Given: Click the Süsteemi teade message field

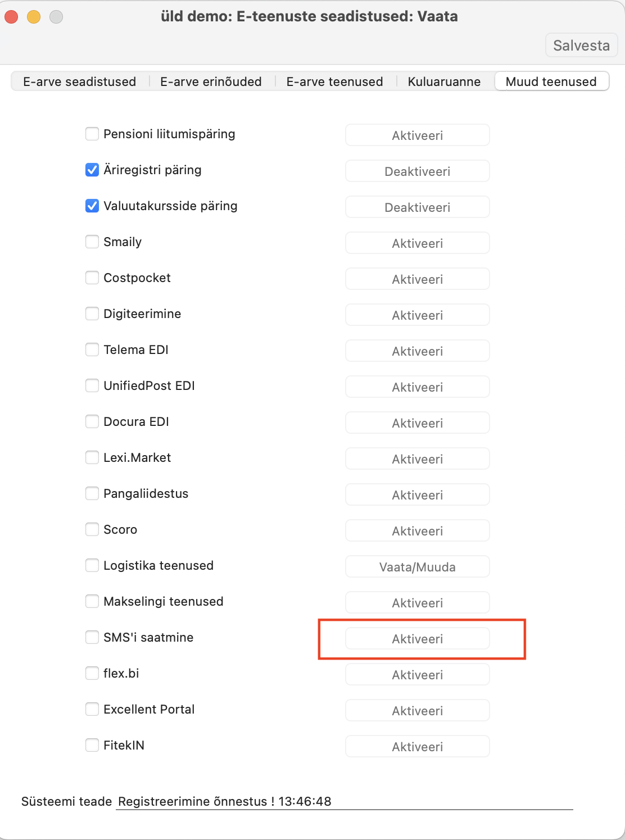Looking at the screenshot, I should pos(344,801).
